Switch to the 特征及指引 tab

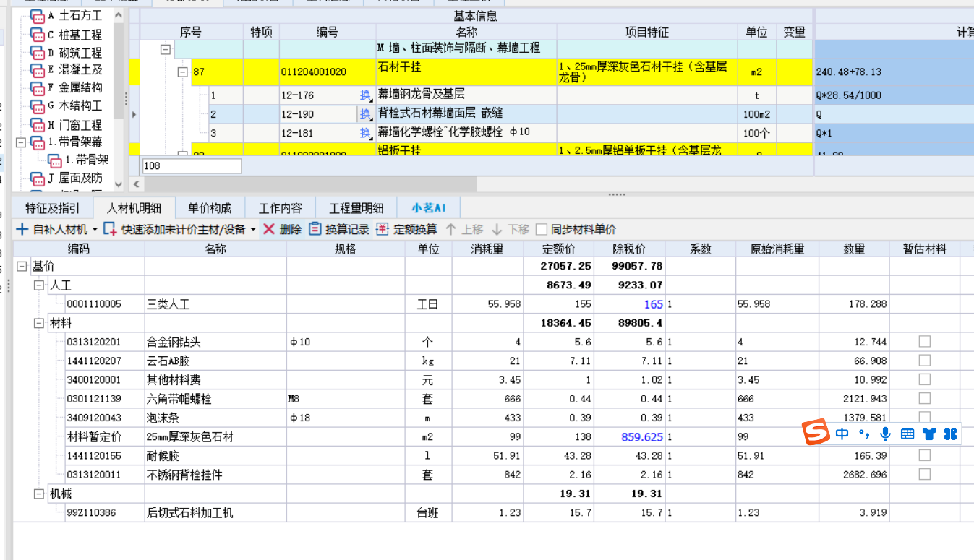[x=53, y=208]
